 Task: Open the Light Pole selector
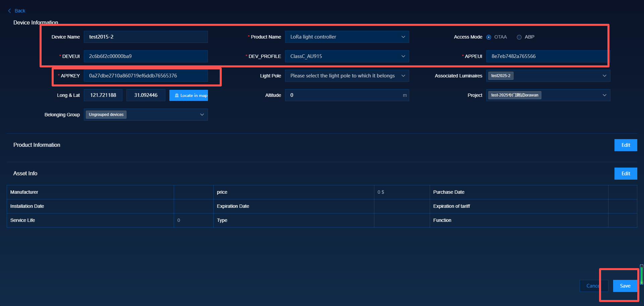346,76
